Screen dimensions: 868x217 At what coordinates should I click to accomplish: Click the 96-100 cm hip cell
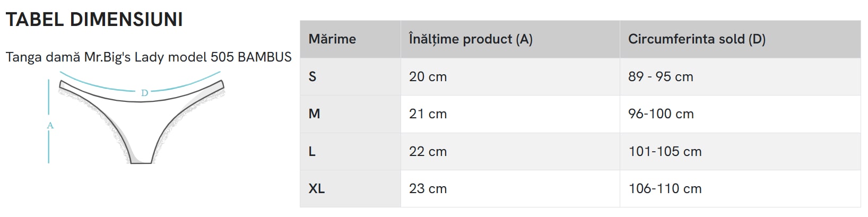(x=661, y=114)
